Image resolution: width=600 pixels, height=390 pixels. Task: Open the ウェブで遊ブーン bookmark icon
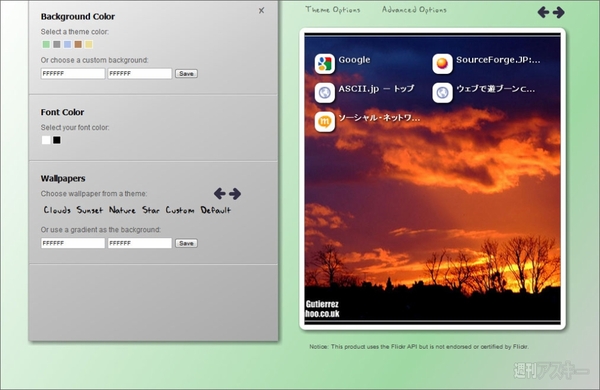point(442,93)
